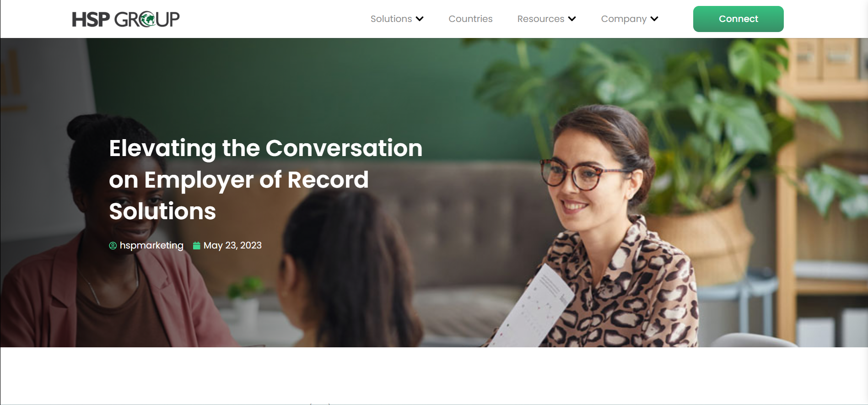Expand the Company dropdown chevron
The height and width of the screenshot is (405, 868).
pyautogui.click(x=654, y=19)
